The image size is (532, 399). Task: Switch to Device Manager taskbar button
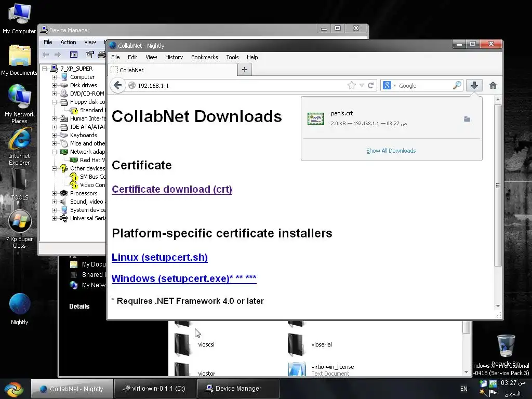point(238,389)
